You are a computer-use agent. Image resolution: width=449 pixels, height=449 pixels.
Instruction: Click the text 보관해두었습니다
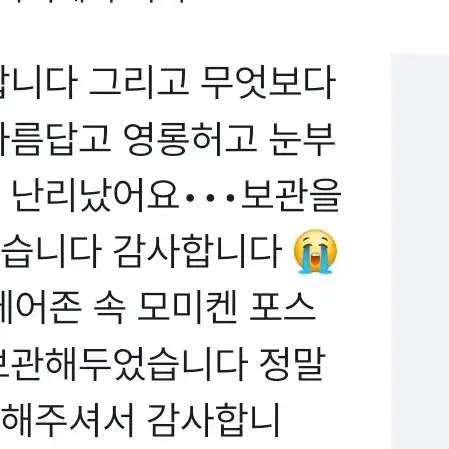123,364
